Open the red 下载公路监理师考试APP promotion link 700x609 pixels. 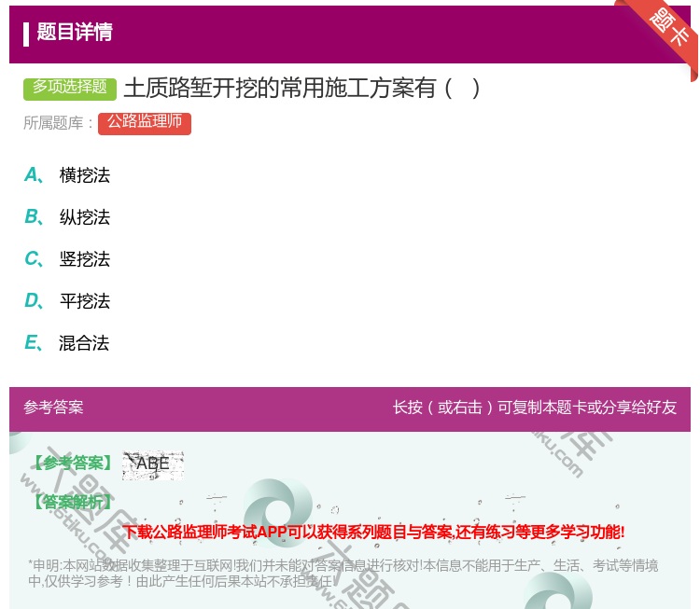(373, 533)
